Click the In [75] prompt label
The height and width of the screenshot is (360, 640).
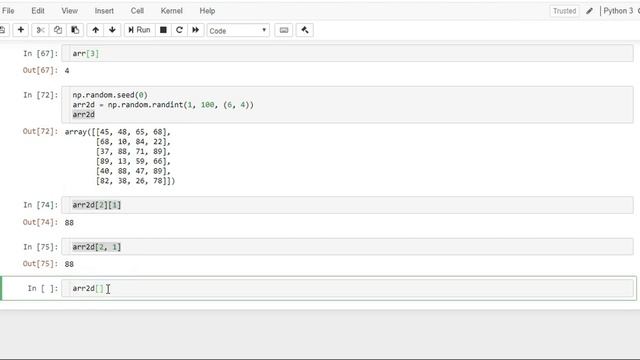click(40, 247)
